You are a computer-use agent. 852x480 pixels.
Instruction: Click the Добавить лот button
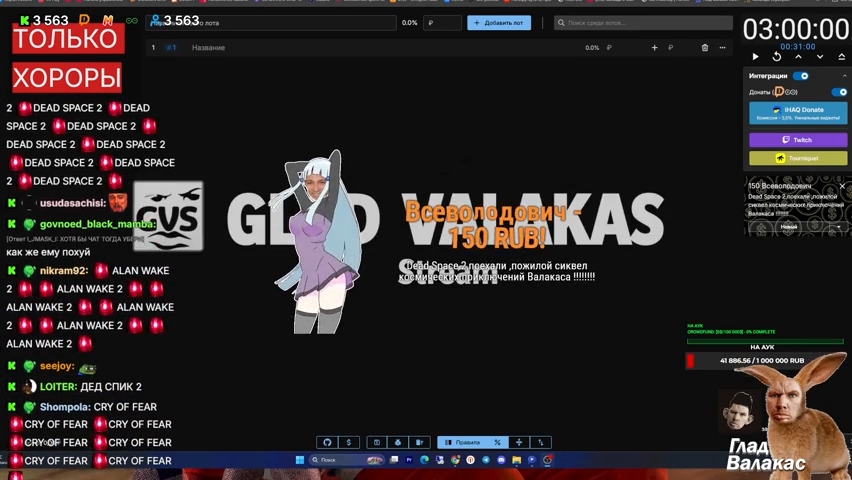499,23
